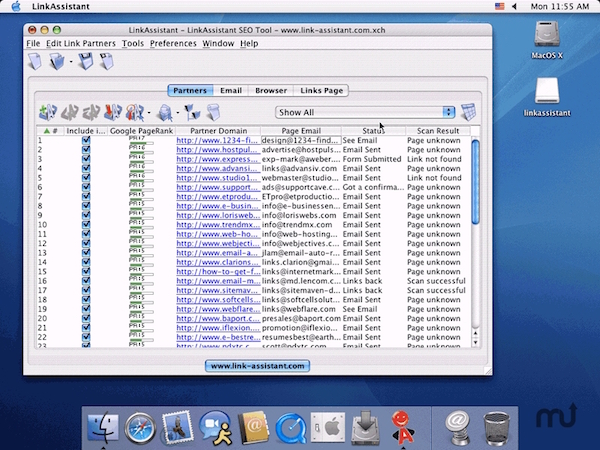Toggle Include checkbox for row 5
This screenshot has width=600, height=450.
click(85, 177)
